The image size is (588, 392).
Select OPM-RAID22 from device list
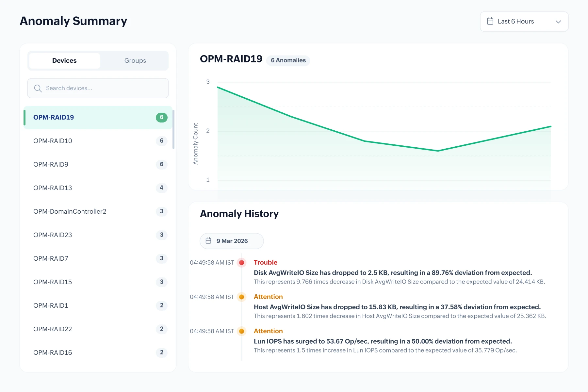coord(53,329)
